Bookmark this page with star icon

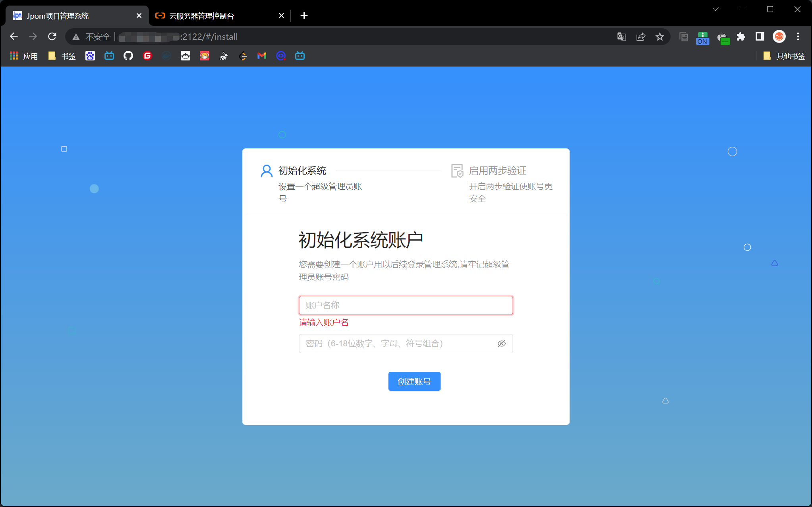660,37
